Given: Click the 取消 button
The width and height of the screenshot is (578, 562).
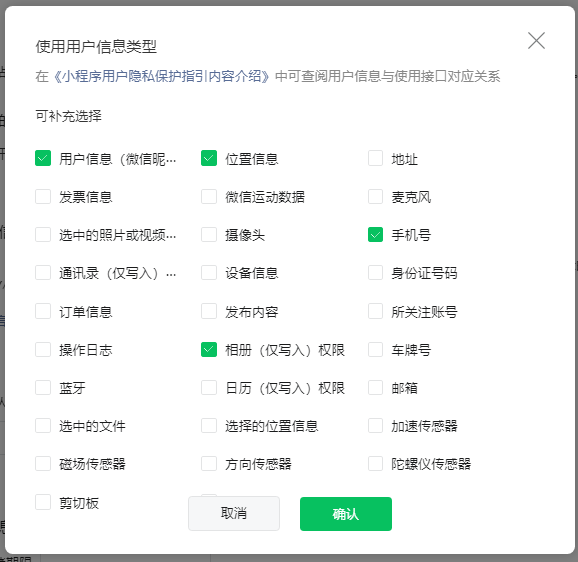Looking at the screenshot, I should [234, 513].
